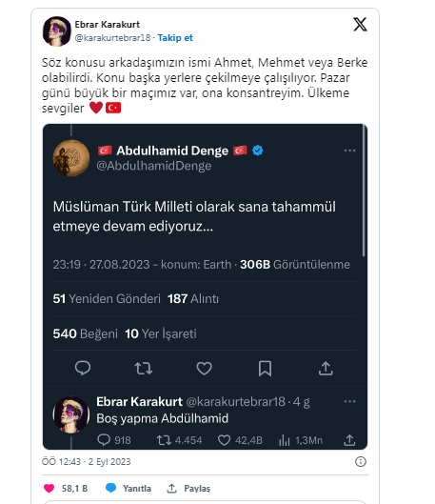Click upload share icon under Abdulhamid post
This screenshot has width=435, height=504.
tap(326, 369)
